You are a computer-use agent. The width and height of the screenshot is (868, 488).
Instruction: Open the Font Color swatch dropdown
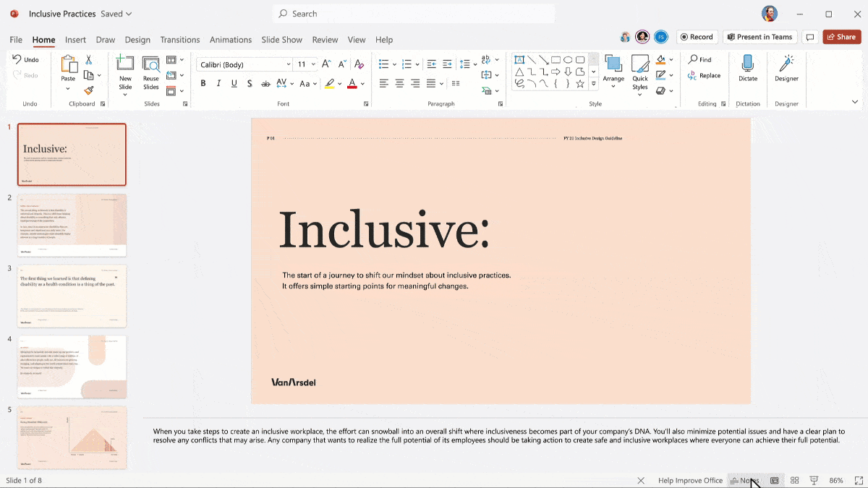(362, 83)
